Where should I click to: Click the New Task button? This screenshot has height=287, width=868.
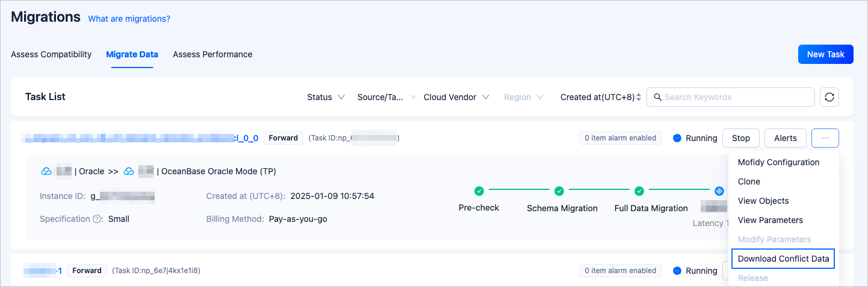pos(825,54)
